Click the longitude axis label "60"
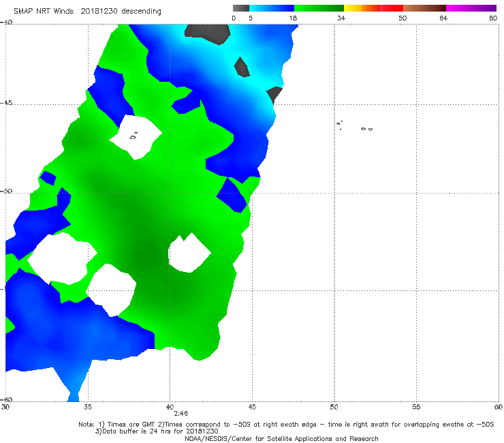The height and width of the screenshot is (443, 504). (x=499, y=407)
